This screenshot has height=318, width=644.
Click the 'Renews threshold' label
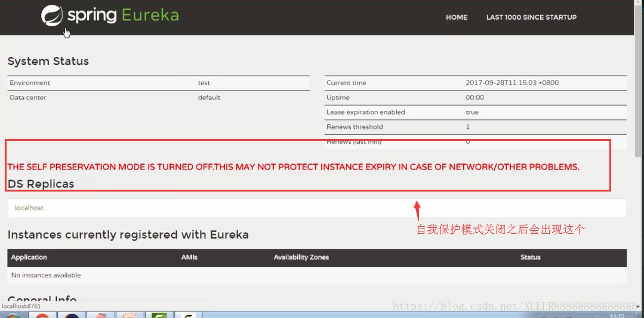click(355, 127)
